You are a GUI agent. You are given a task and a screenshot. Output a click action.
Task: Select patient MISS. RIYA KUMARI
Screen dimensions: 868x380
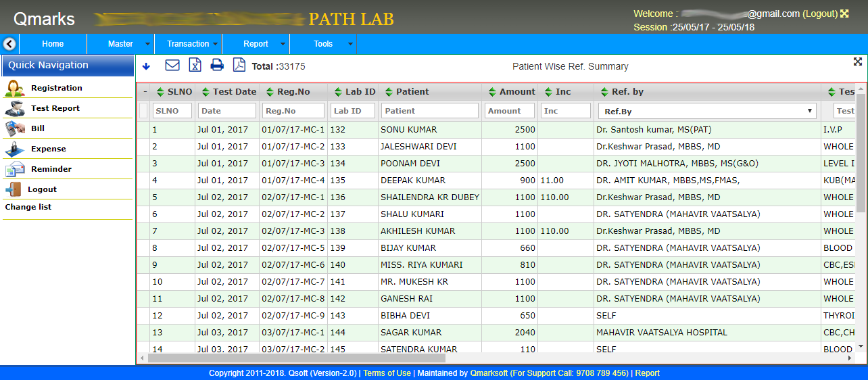[x=430, y=265]
